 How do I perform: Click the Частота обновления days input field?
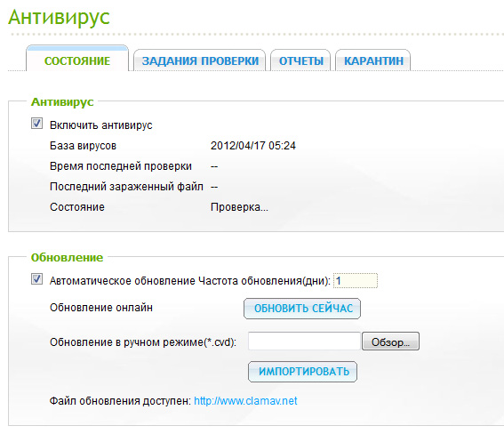[356, 281]
